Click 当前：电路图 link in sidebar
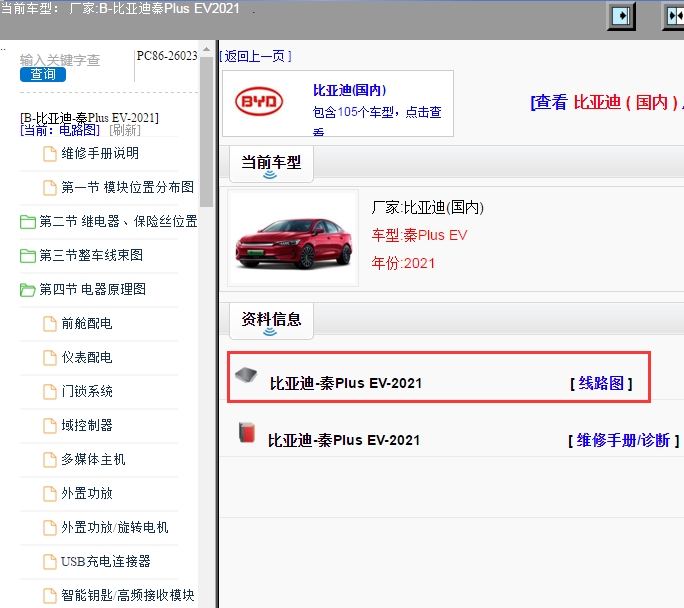 tap(60, 130)
